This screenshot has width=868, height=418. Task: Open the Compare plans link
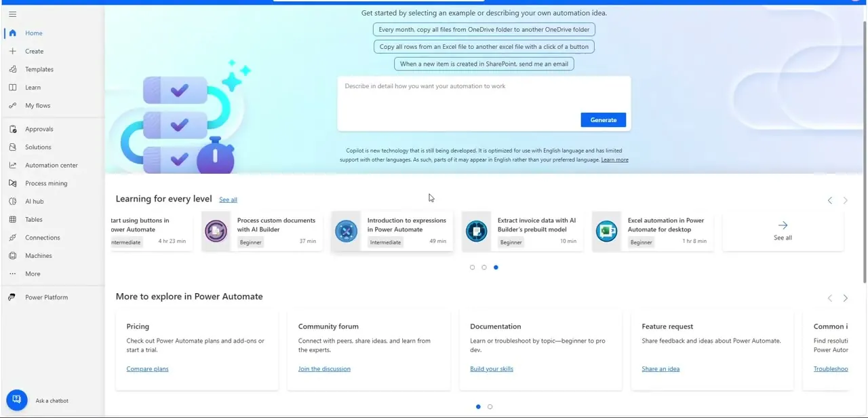(147, 368)
